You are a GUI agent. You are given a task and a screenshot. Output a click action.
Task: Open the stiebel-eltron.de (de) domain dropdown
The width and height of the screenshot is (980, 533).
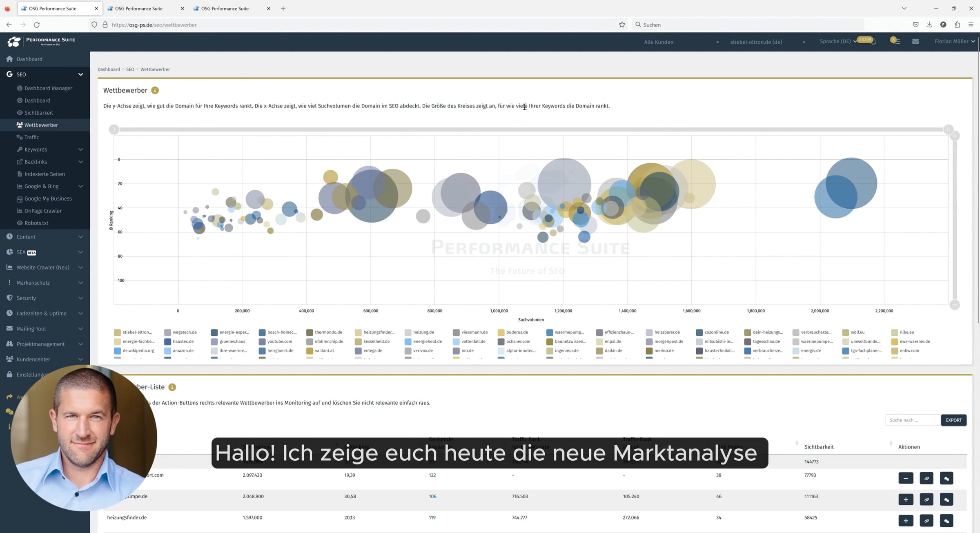pyautogui.click(x=767, y=42)
